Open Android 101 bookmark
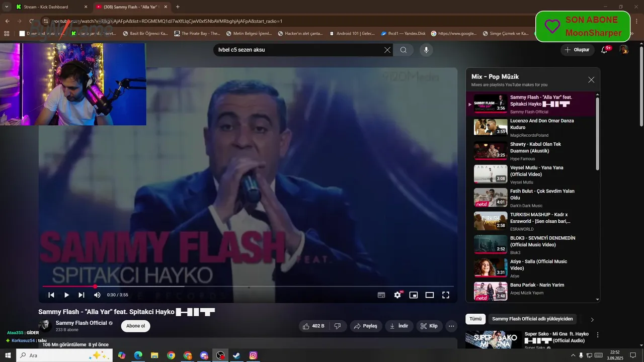Image resolution: width=644 pixels, height=362 pixels. (x=352, y=34)
